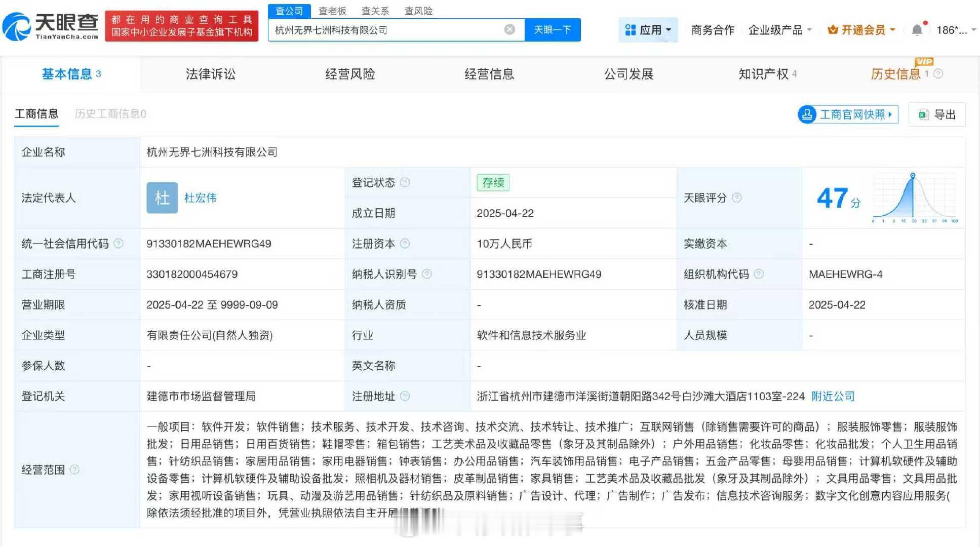This screenshot has height=547, width=980.
Task: Expand the 企业级产品 dropdown
Action: pyautogui.click(x=780, y=30)
